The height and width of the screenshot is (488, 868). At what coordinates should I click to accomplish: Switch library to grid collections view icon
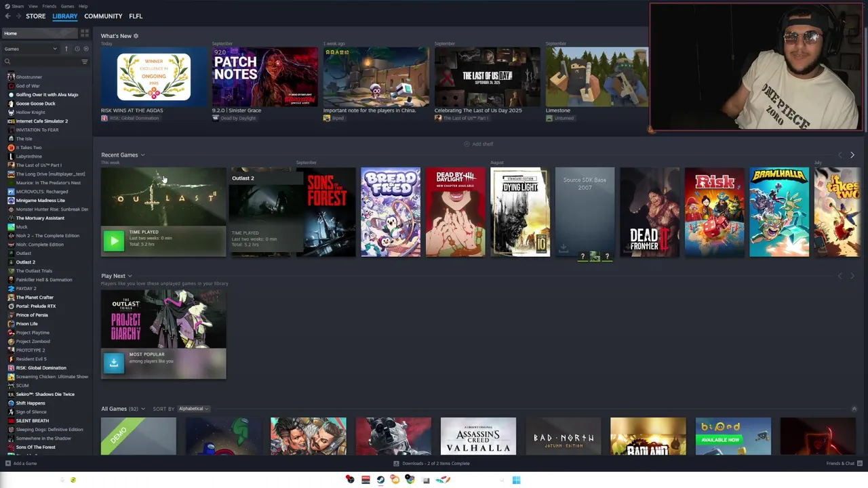click(85, 33)
